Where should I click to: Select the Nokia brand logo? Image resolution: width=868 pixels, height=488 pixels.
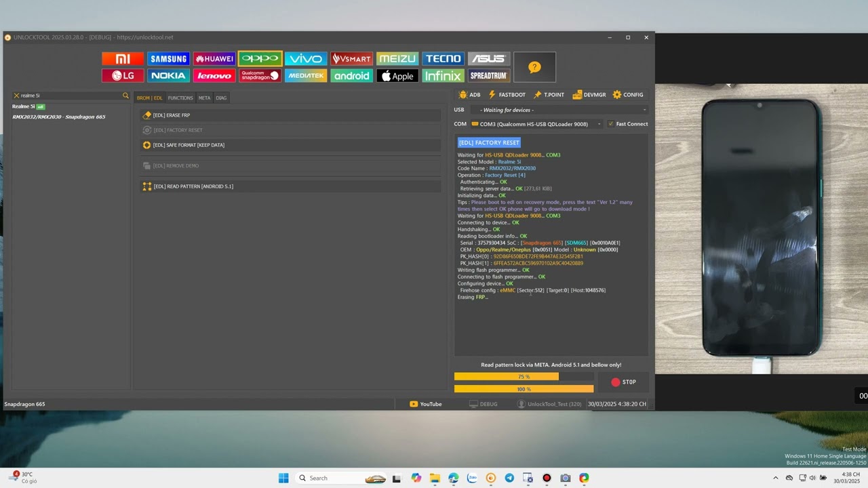pos(169,76)
